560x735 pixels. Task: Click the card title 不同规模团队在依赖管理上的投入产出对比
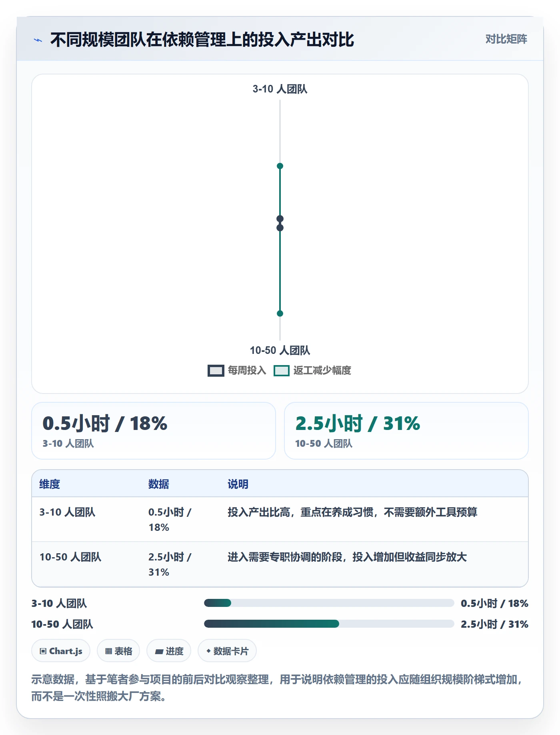(x=202, y=40)
